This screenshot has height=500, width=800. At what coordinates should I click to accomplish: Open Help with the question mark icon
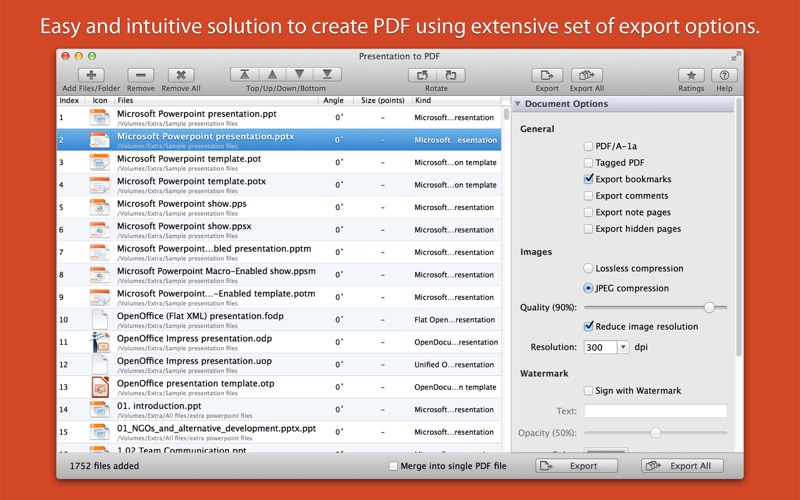pos(724,76)
